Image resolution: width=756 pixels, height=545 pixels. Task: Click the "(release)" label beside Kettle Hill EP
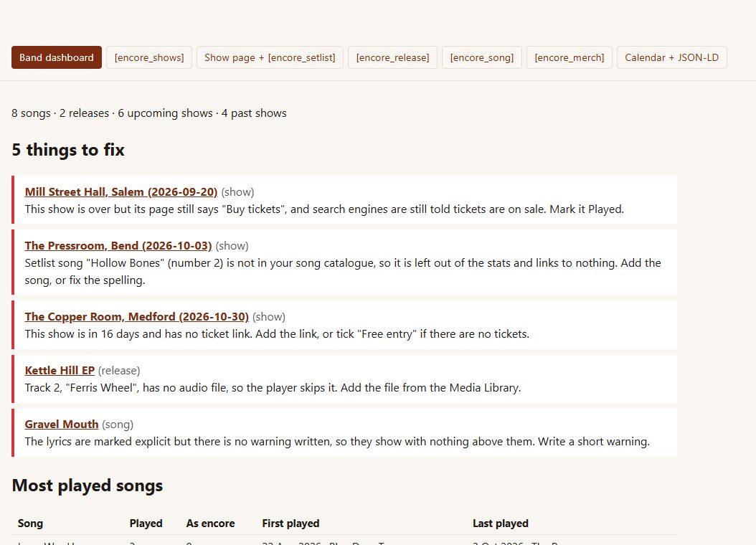[x=119, y=371]
